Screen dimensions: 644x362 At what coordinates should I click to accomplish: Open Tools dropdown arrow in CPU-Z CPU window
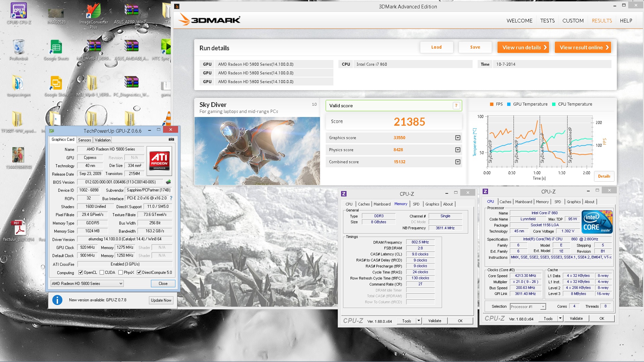pos(560,318)
